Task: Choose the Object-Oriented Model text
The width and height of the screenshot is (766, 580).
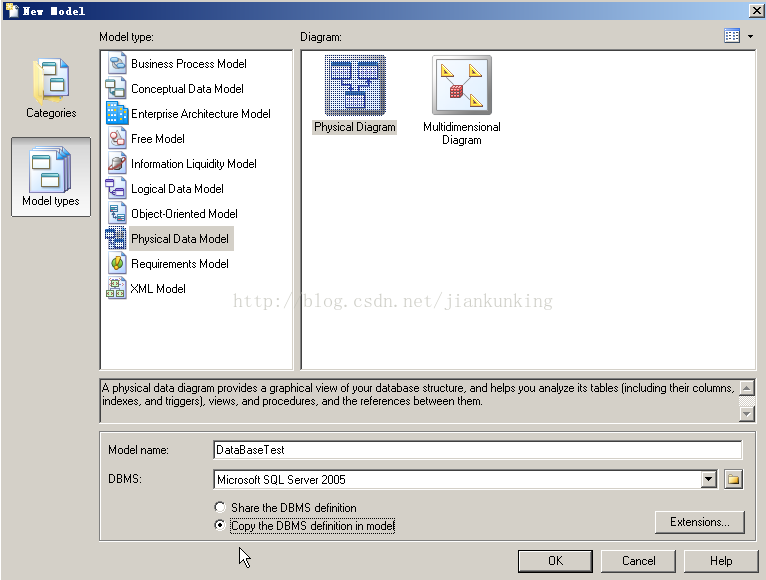Action: tap(185, 214)
